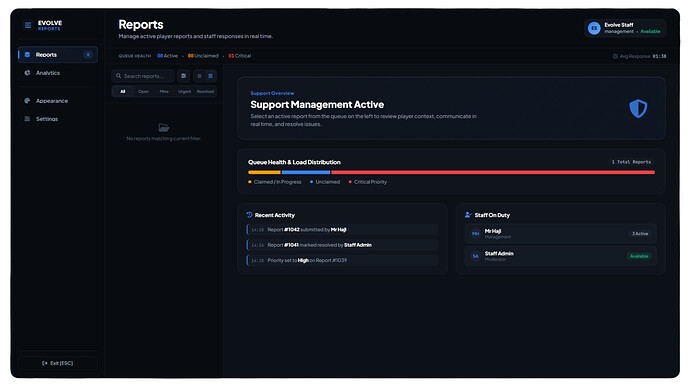The width and height of the screenshot is (690, 388).
Task: Open the Analytics sidebar section
Action: point(58,73)
